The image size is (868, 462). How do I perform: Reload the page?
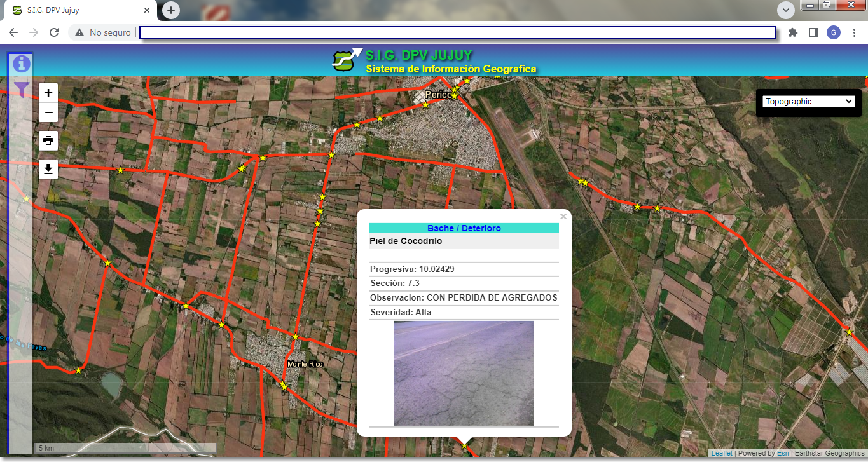point(54,32)
